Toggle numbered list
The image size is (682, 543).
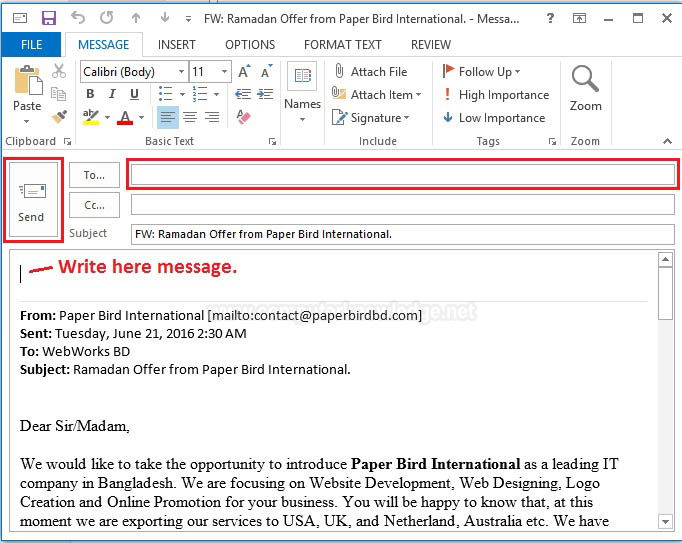click(x=200, y=94)
